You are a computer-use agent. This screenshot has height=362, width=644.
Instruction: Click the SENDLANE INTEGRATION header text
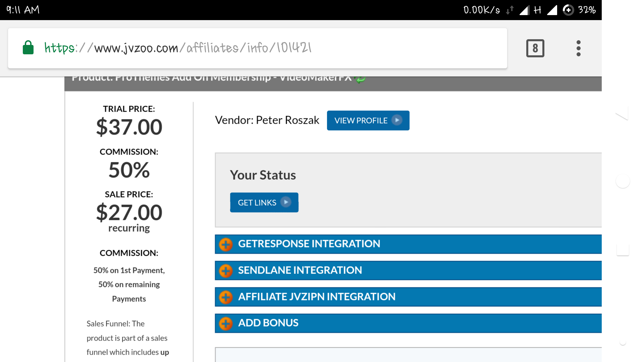tap(300, 270)
